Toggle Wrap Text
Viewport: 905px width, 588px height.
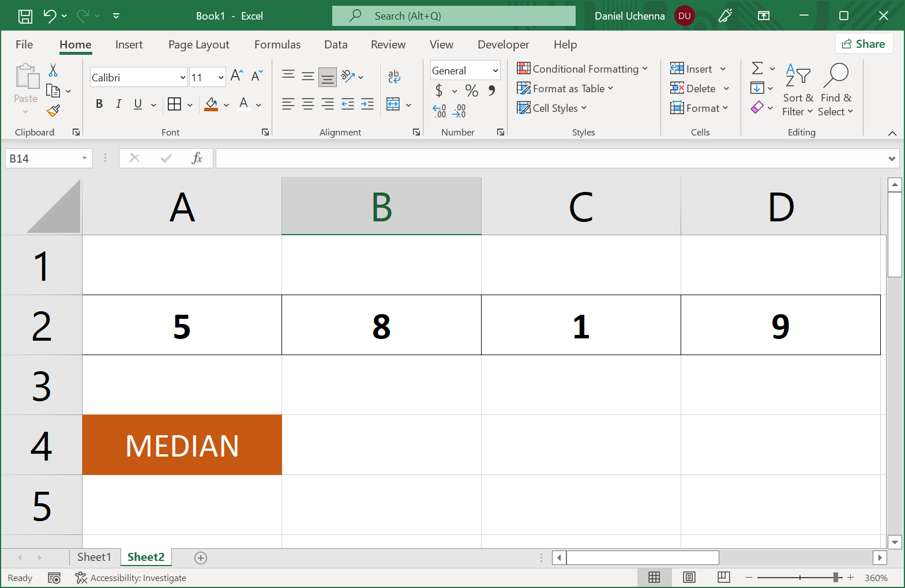394,76
